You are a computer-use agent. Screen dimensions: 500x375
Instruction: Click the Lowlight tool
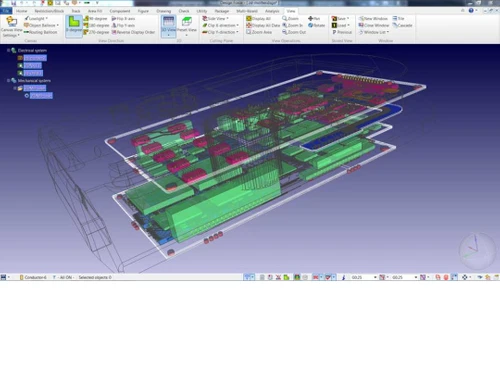tap(36, 18)
